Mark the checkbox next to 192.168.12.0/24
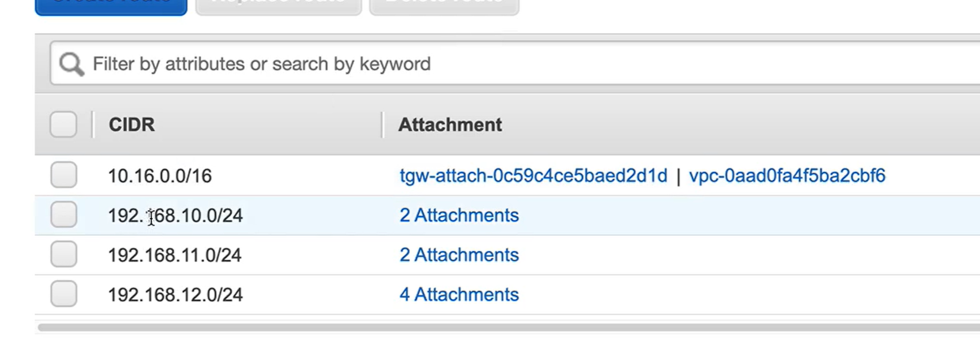Image resolution: width=980 pixels, height=348 pixels. click(63, 294)
